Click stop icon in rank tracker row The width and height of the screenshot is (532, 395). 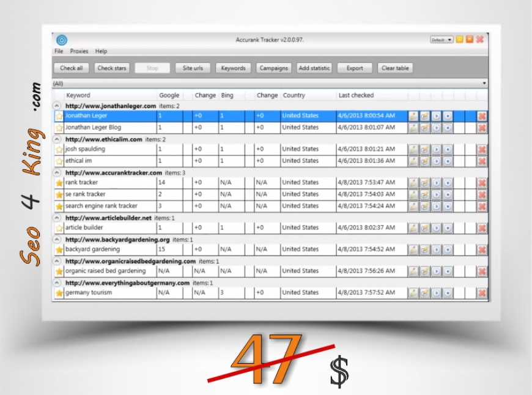(x=448, y=183)
